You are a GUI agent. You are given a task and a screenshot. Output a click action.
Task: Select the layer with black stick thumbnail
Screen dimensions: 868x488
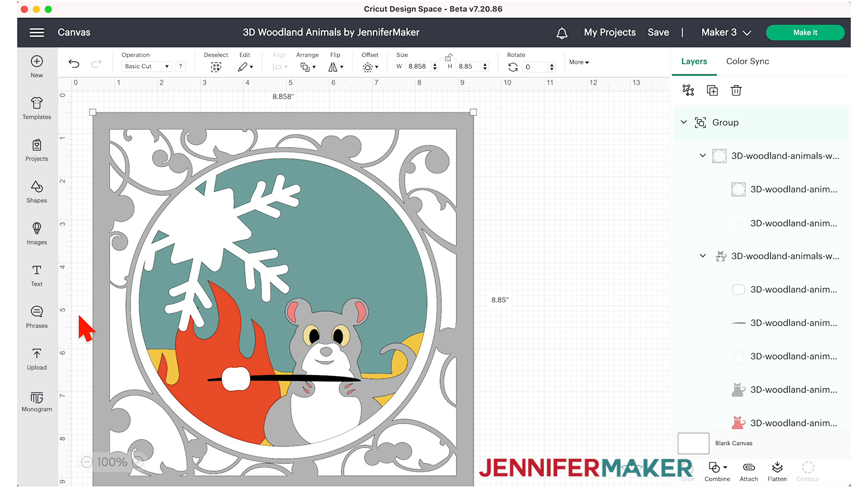(x=784, y=323)
